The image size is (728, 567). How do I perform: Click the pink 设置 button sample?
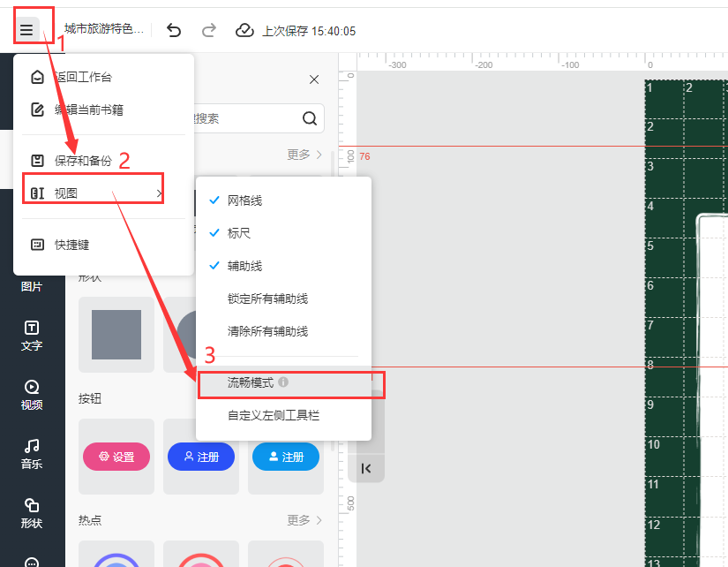click(116, 457)
